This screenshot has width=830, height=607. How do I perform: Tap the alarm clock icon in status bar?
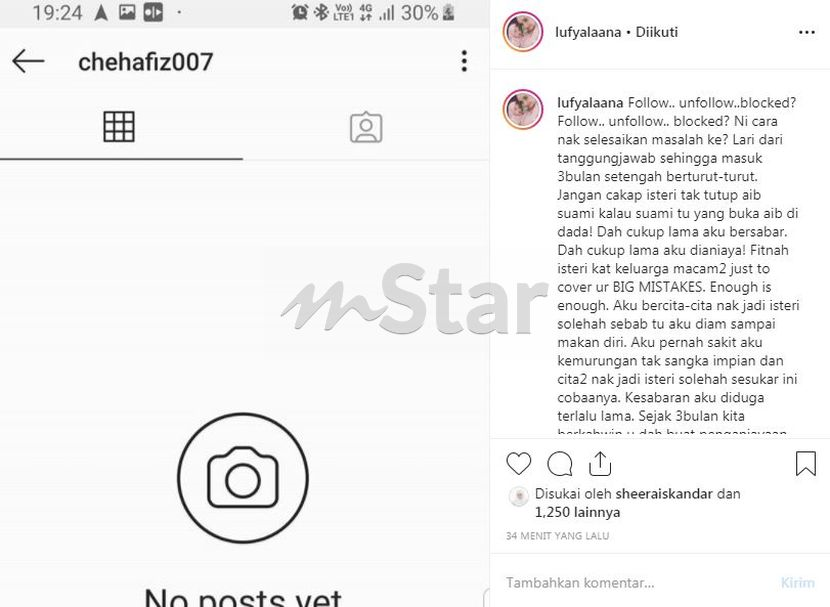click(300, 12)
